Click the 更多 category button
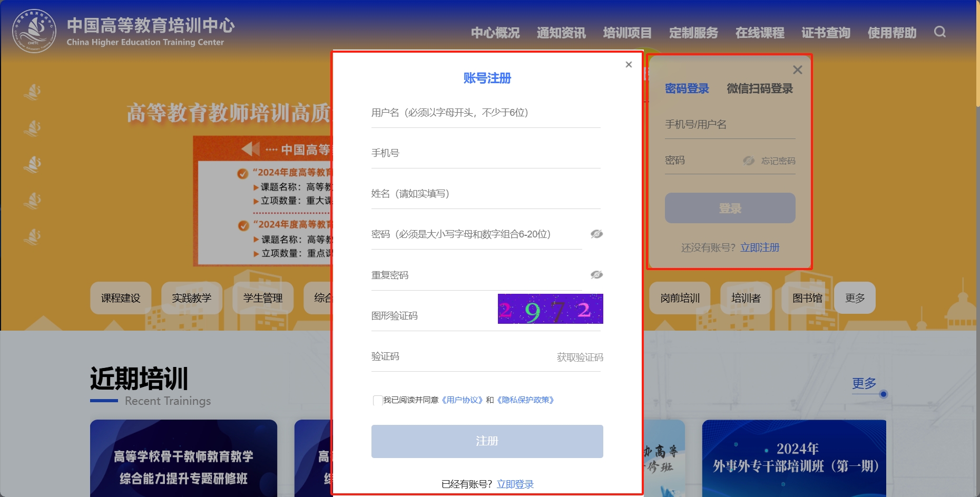 click(855, 298)
